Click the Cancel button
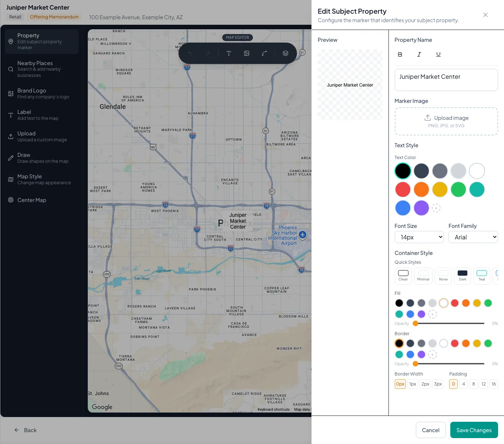The image size is (504, 444). 431,430
